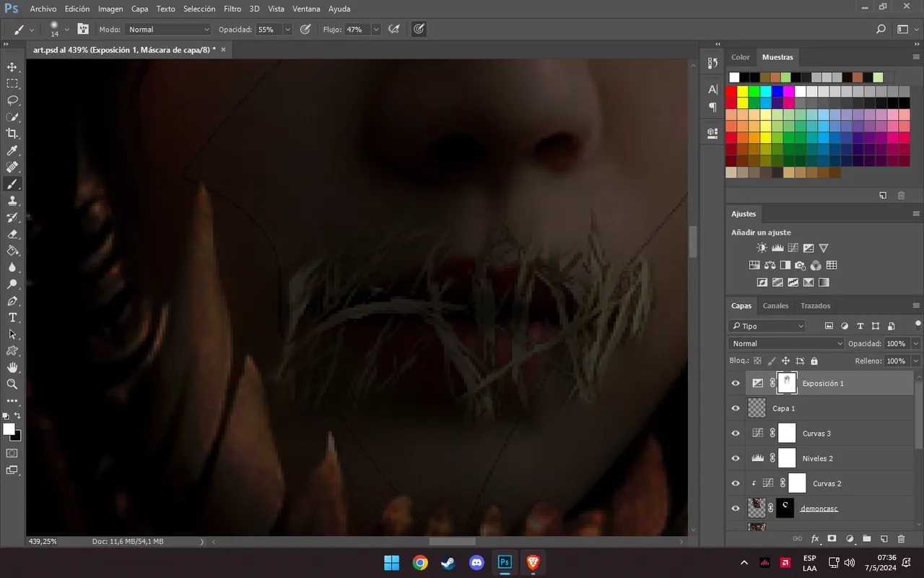Add a layer mask button
Viewport: 924px width, 578px height.
click(832, 539)
